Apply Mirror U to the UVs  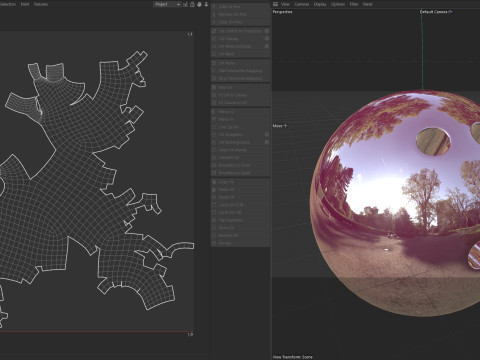click(x=240, y=112)
